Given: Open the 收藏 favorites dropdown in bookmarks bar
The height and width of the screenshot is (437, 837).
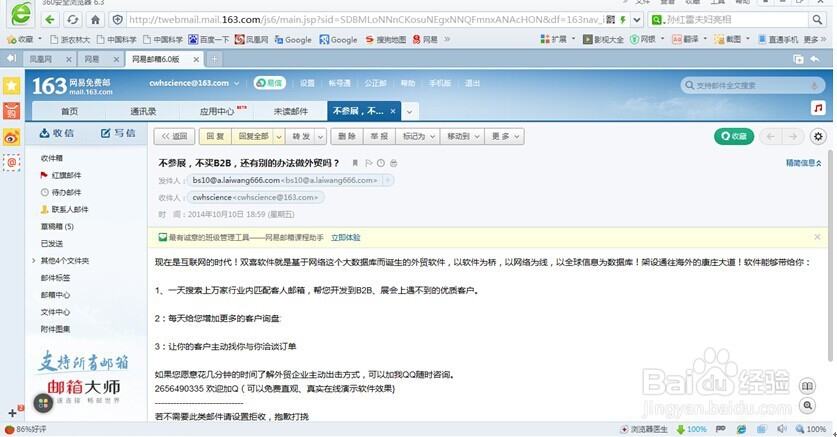Looking at the screenshot, I should 24,39.
